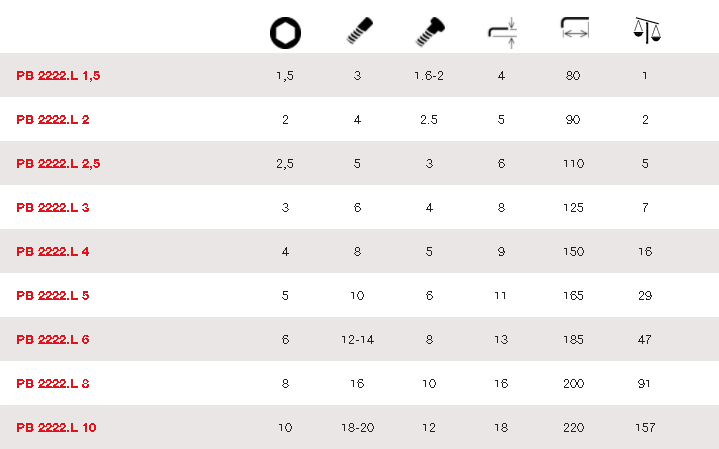This screenshot has height=449, width=719.
Task: Click the weight scale column header icon
Action: (646, 32)
